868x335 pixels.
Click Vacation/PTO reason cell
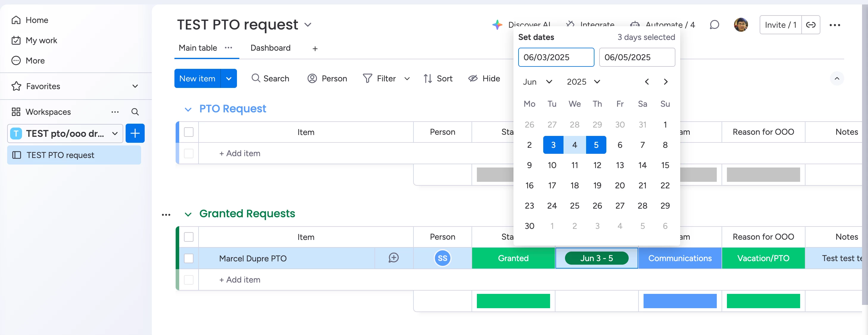(763, 258)
